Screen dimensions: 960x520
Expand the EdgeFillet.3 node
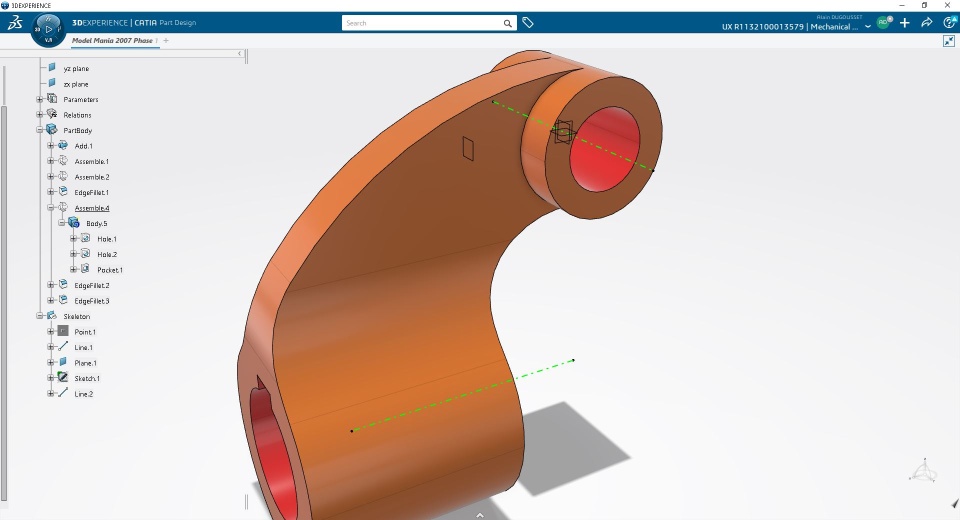tap(51, 301)
